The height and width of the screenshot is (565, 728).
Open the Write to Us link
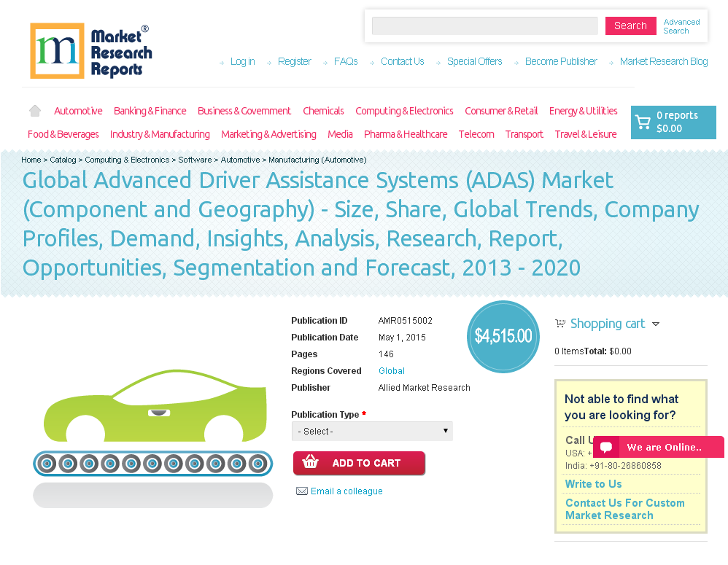pos(593,483)
